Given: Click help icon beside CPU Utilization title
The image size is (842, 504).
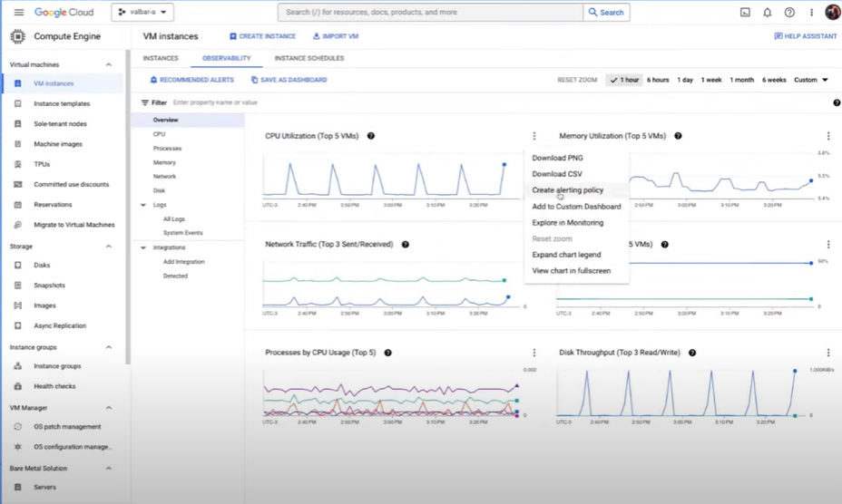Looking at the screenshot, I should [370, 136].
